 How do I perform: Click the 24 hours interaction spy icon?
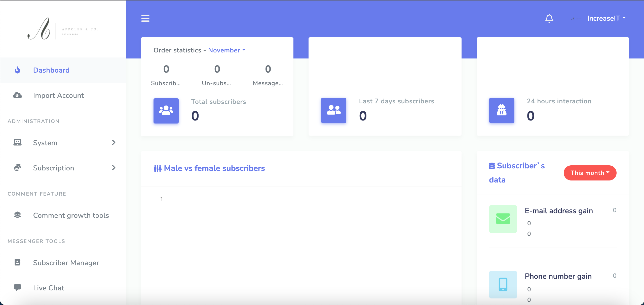coord(501,110)
